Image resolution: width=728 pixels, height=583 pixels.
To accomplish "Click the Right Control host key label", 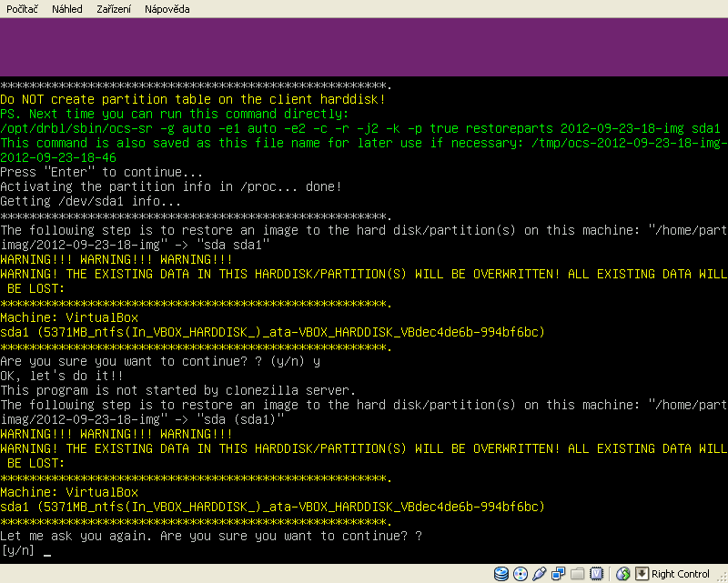I will 681,574.
